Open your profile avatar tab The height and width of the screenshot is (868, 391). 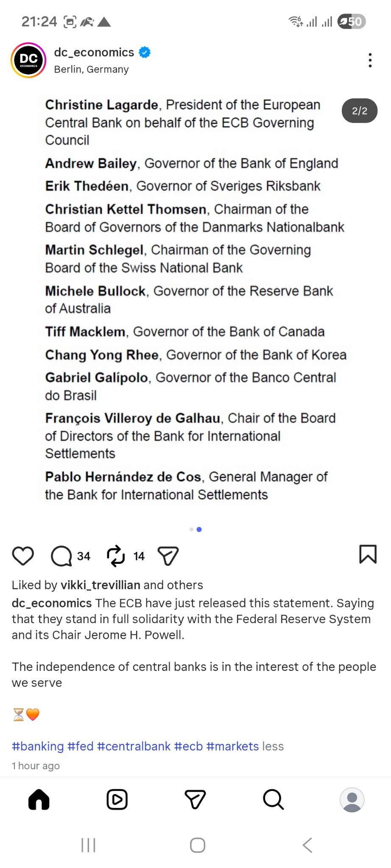352,800
